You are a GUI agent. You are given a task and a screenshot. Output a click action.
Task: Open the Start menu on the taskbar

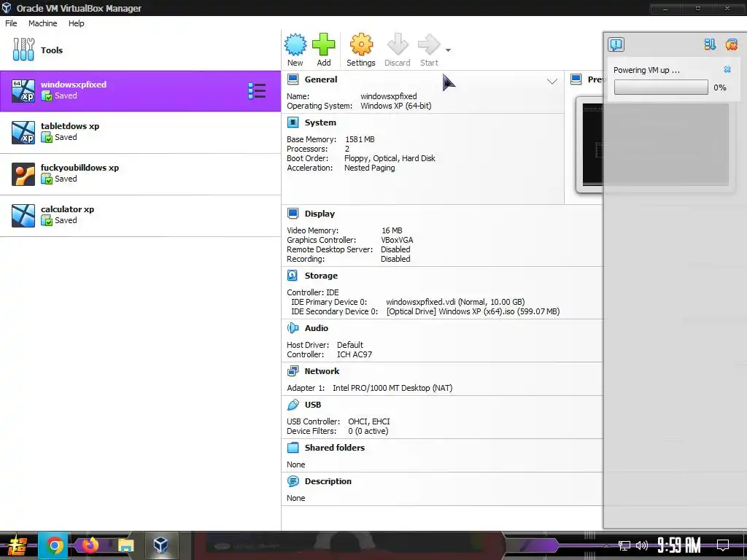pyautogui.click(x=17, y=545)
